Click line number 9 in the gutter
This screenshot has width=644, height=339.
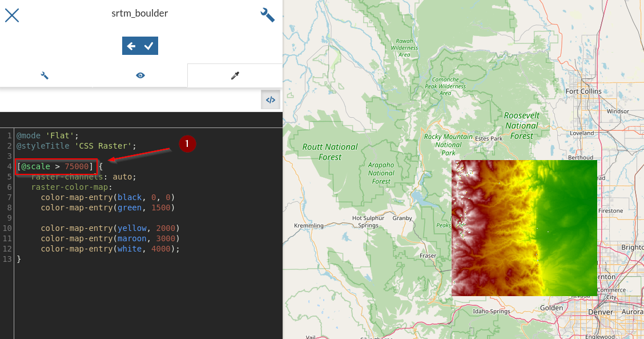[9, 218]
